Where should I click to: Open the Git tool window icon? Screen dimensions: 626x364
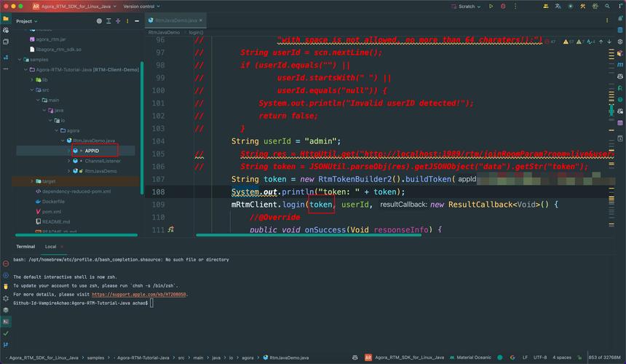(x=6, y=345)
